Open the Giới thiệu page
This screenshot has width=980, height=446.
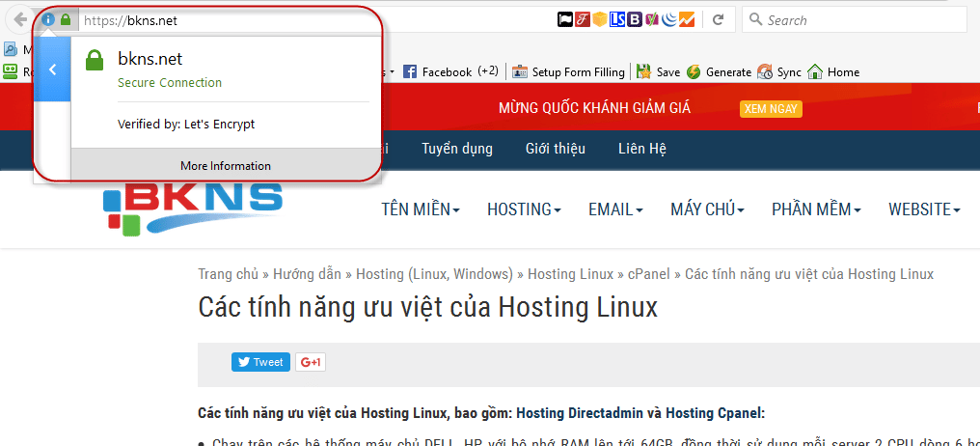[x=555, y=149]
